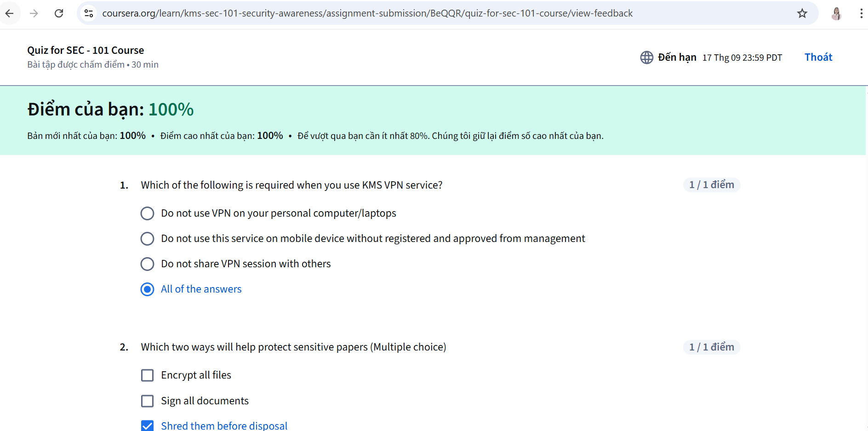Click the "Thoát" exit link
This screenshot has height=431, width=868.
[x=818, y=57]
